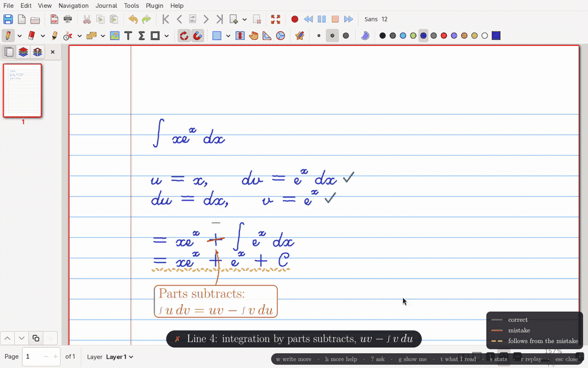Viewport: 588px width, 368px height.
Task: Open the insert page options dropdown
Action: click(244, 20)
